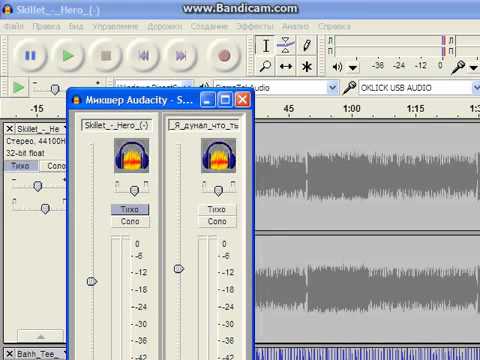Open the Вид menu

click(76, 27)
